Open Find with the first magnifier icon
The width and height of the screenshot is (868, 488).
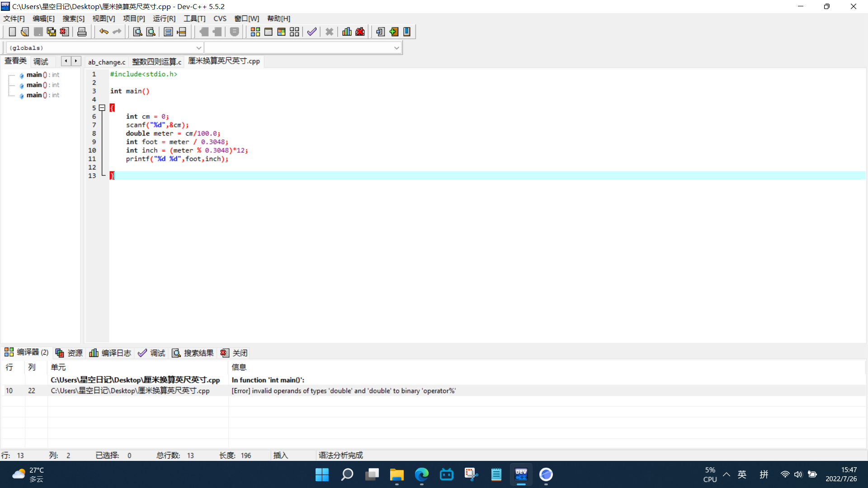[x=137, y=32]
